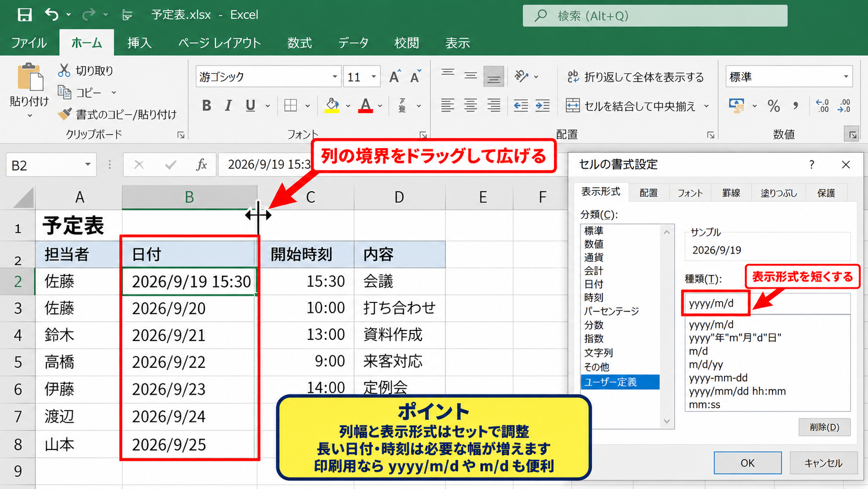Click Wrap Text (折り返して全体を表示する)
The height and width of the screenshot is (489, 868).
(635, 77)
